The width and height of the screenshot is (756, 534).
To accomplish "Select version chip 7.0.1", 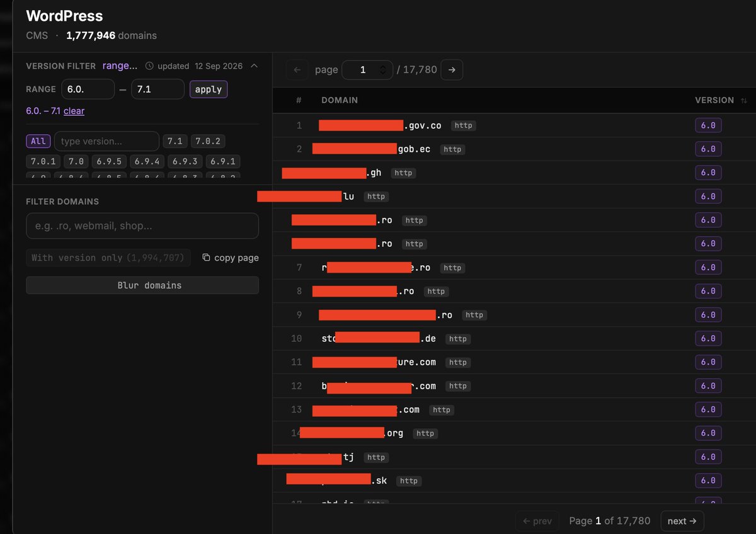I will tap(43, 161).
